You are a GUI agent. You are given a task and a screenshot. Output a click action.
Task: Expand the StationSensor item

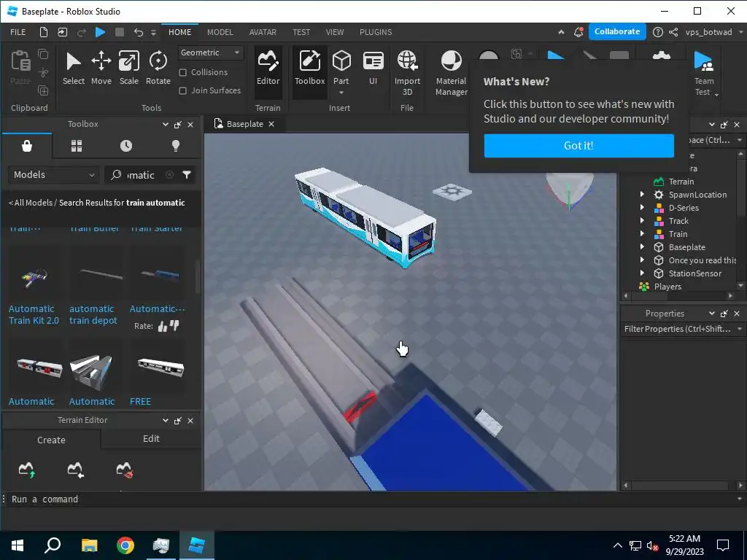(x=642, y=273)
